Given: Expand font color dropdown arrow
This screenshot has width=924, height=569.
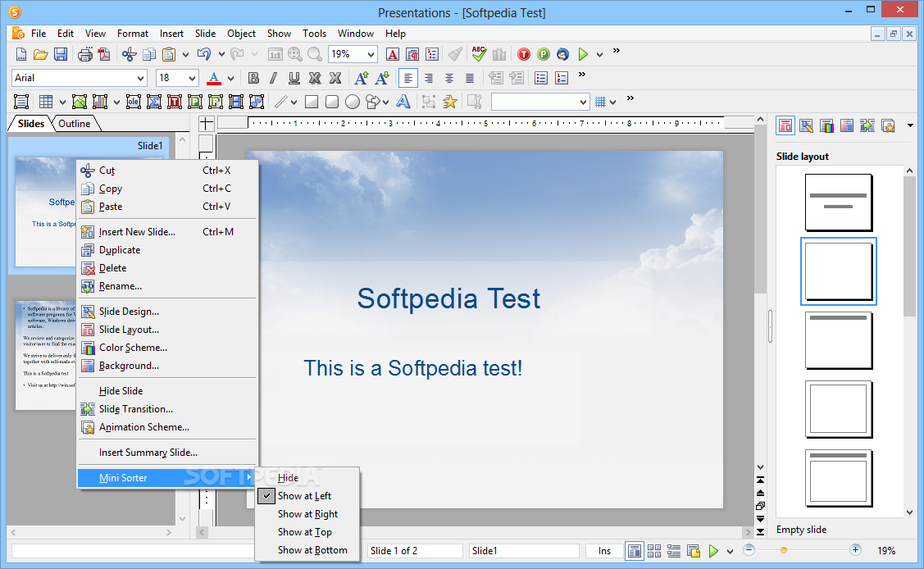Looking at the screenshot, I should coord(230,78).
